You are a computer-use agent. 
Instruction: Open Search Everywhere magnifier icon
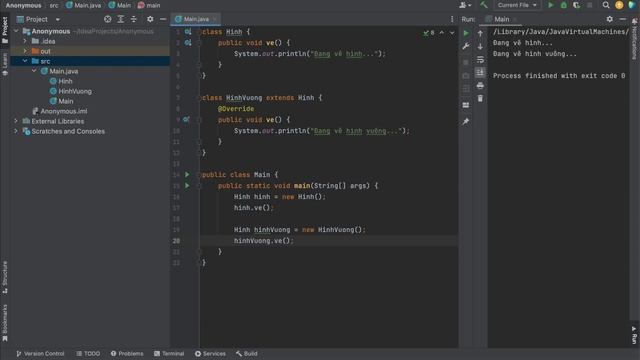(x=606, y=5)
